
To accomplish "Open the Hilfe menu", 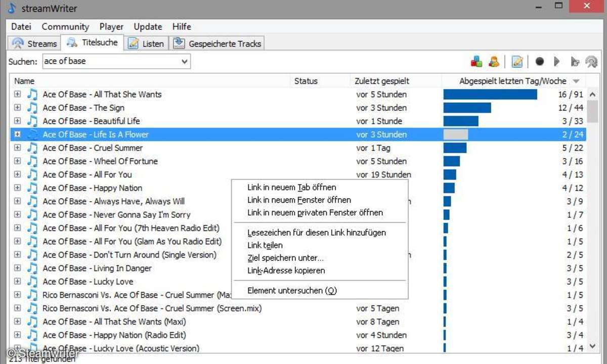I will pyautogui.click(x=182, y=27).
